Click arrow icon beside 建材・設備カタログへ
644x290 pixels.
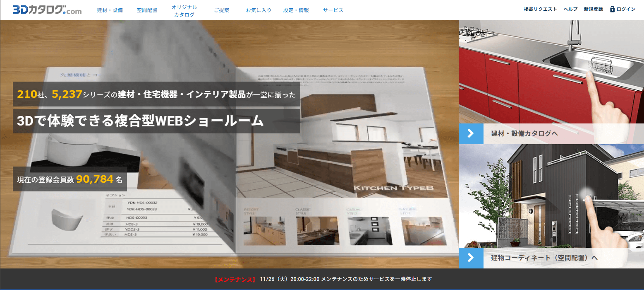coord(471,133)
